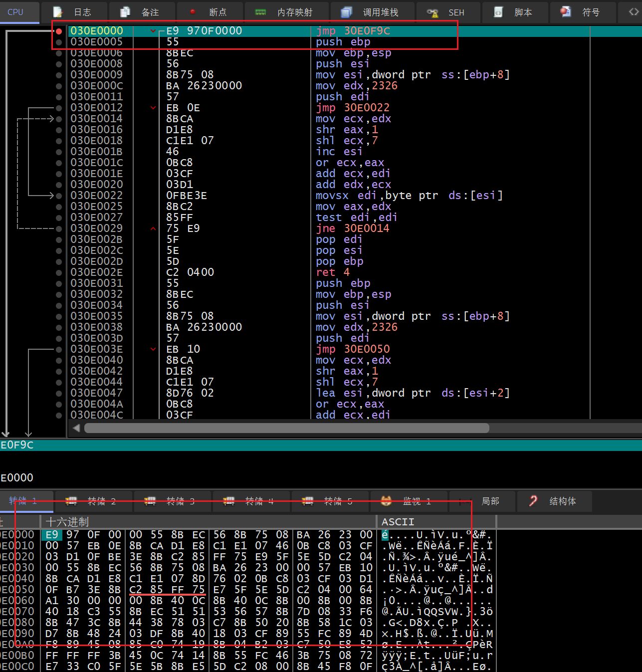Select opcode bytes 'BA 26230000' at 030E000C

click(204, 86)
